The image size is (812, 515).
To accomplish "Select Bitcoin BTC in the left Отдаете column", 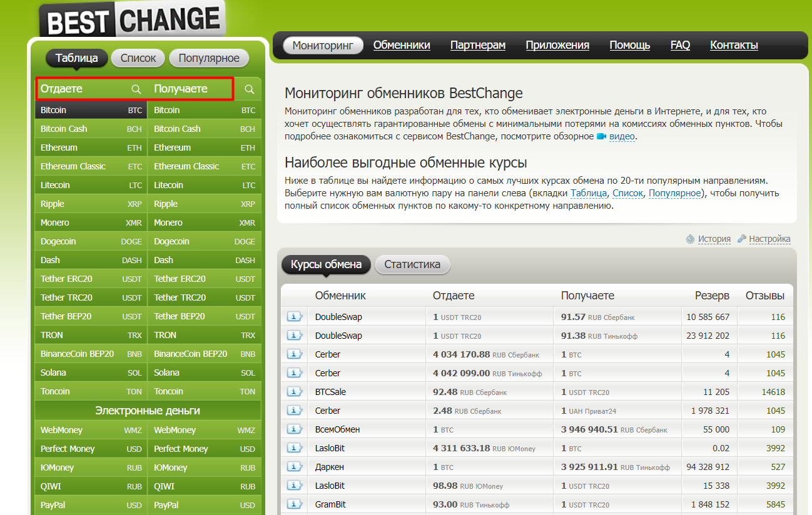I will coord(91,110).
